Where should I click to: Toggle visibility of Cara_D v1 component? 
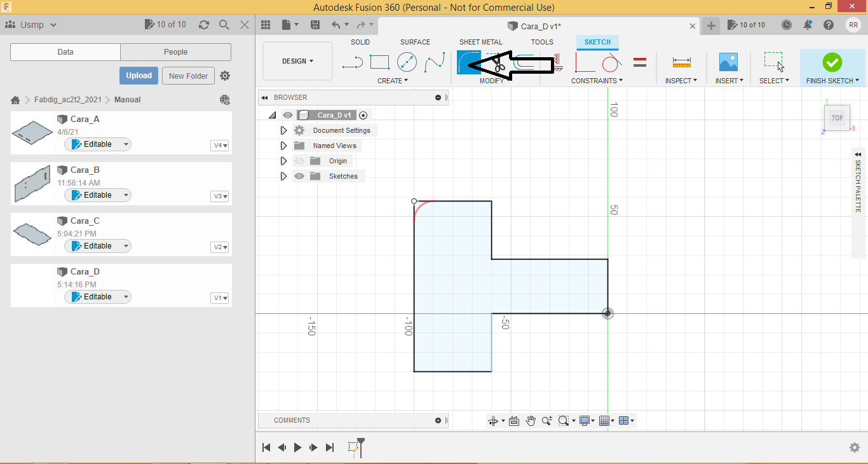click(288, 115)
